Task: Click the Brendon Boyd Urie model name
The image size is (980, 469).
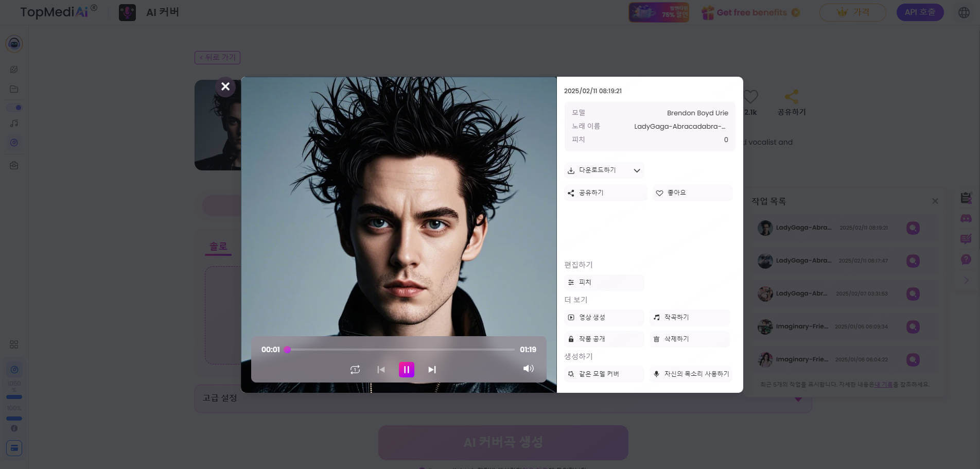Action: pos(697,113)
